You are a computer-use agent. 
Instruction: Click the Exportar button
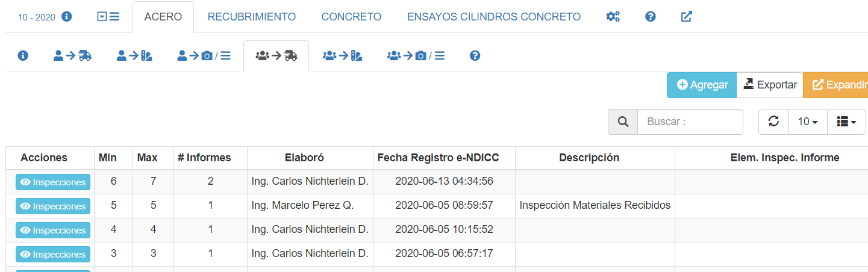[x=770, y=85]
